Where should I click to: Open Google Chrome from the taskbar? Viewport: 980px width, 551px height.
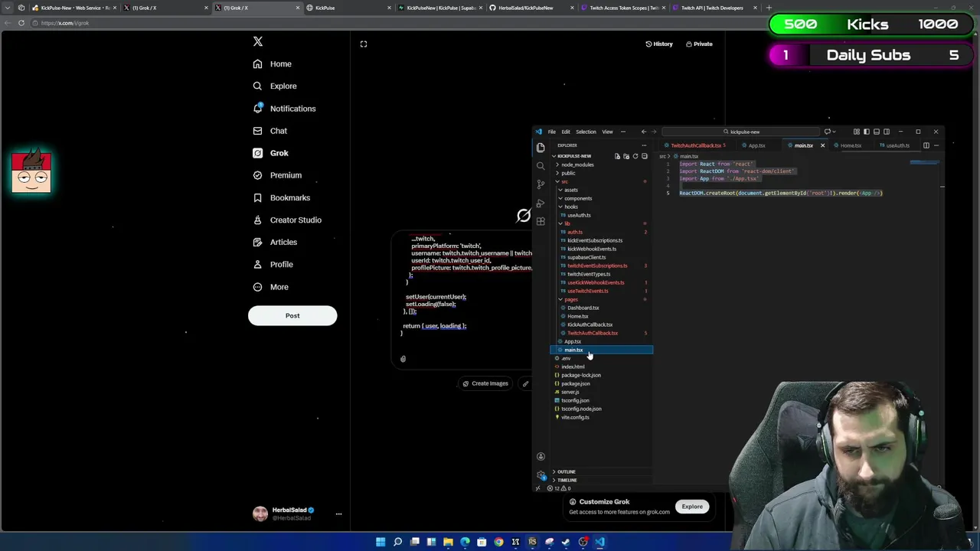(498, 542)
